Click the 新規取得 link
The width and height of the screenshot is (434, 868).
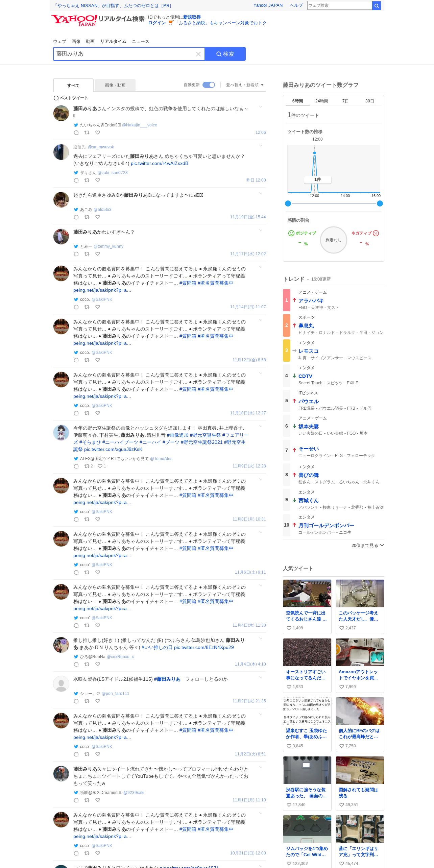192,17
